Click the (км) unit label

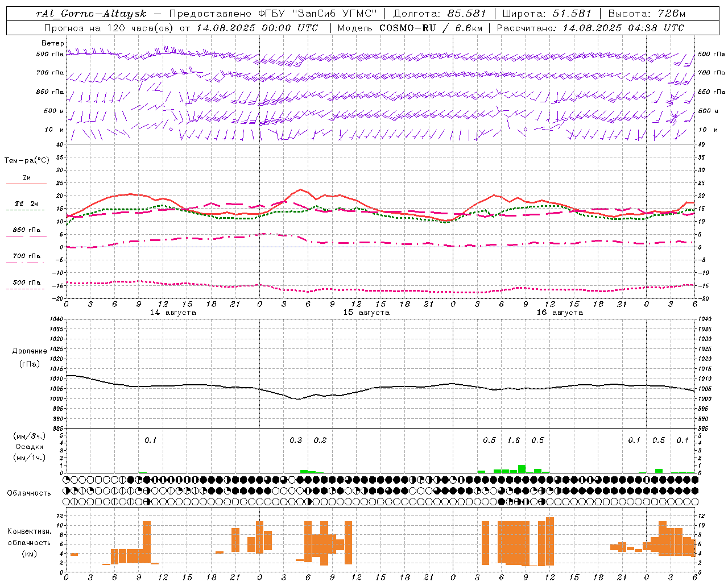(30, 553)
